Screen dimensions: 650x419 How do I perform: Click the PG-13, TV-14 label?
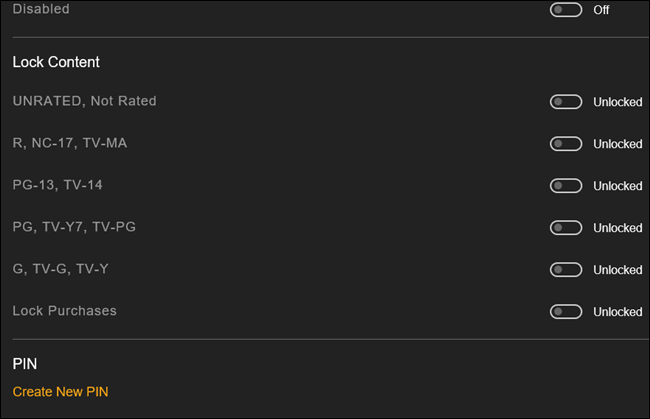coord(58,185)
